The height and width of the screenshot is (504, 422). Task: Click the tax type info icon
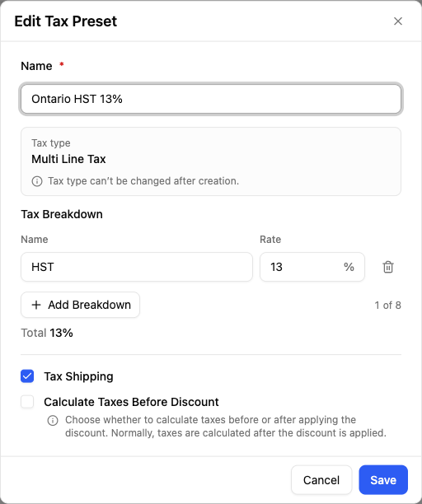[x=37, y=181]
